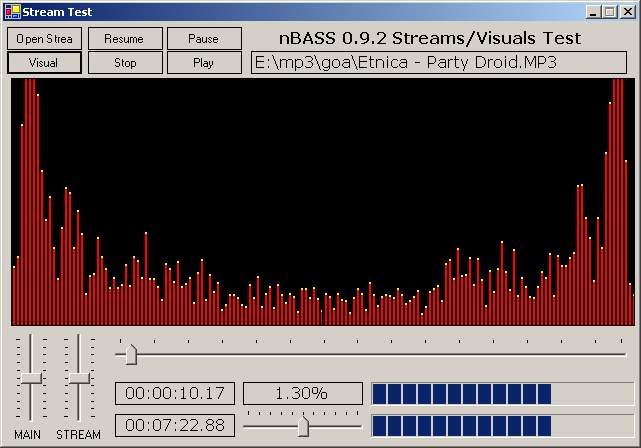Close the Stream Test window
The image size is (641, 448).
628,12
